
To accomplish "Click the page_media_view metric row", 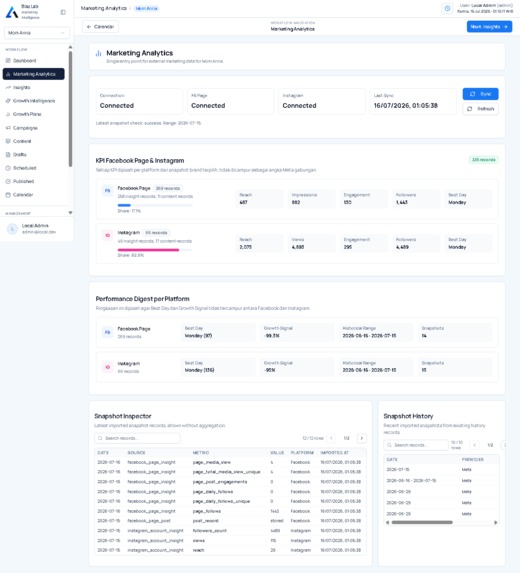I will (x=230, y=462).
